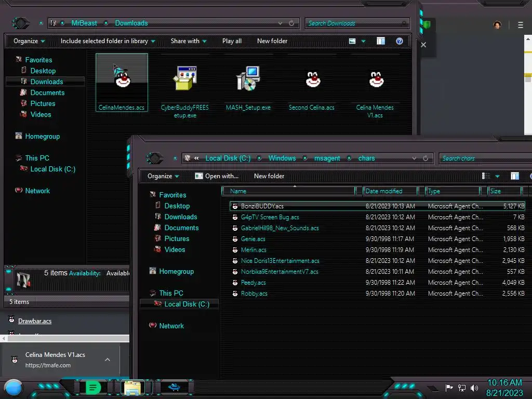Open CelinaMendes.acs file in Downloads window
The height and width of the screenshot is (399, 532).
point(122,82)
